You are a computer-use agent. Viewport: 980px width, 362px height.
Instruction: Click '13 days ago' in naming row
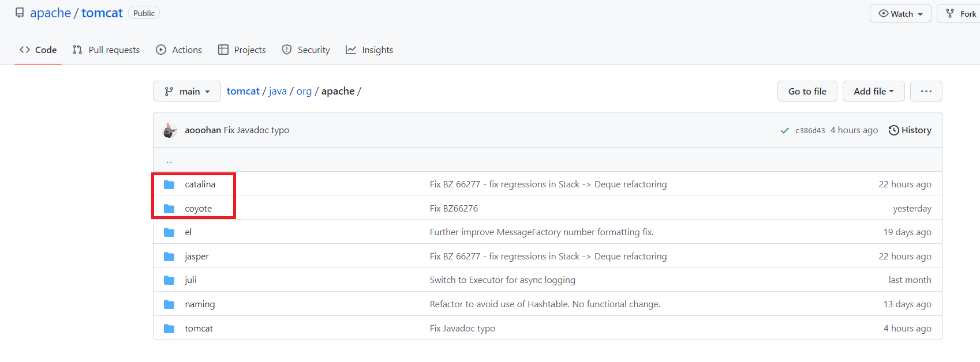click(907, 304)
